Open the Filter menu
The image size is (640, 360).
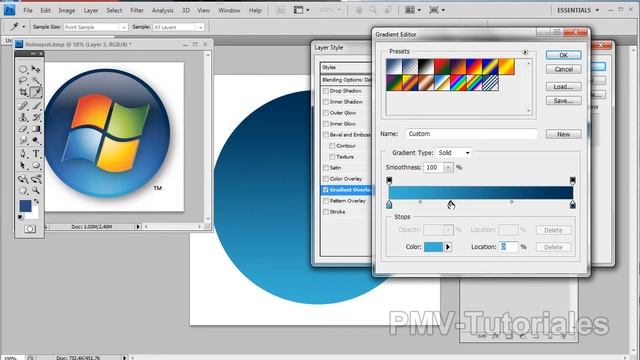(x=137, y=10)
